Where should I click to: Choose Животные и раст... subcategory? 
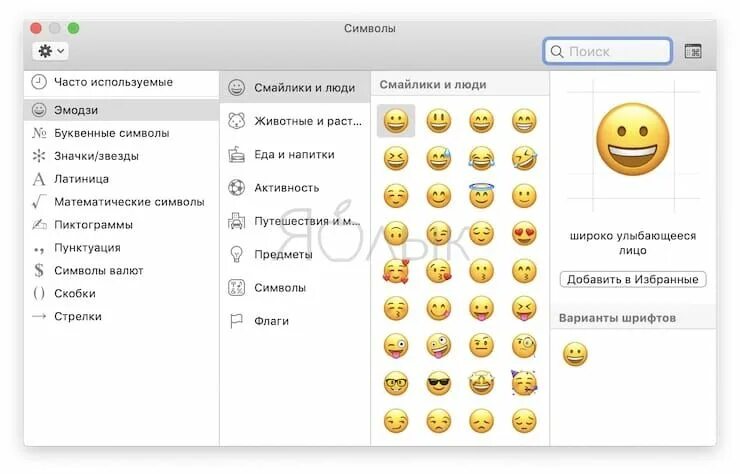click(x=295, y=121)
